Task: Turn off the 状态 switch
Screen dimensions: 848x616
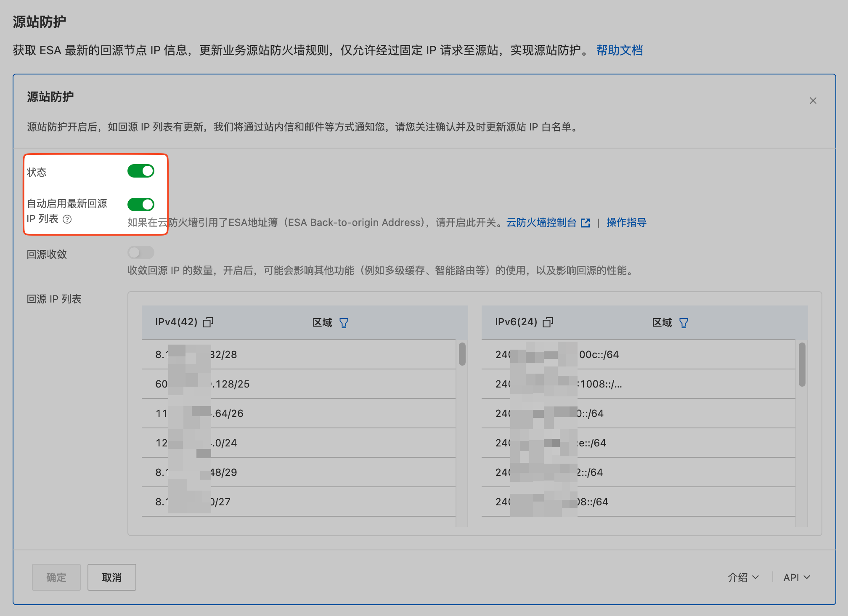Action: (141, 171)
